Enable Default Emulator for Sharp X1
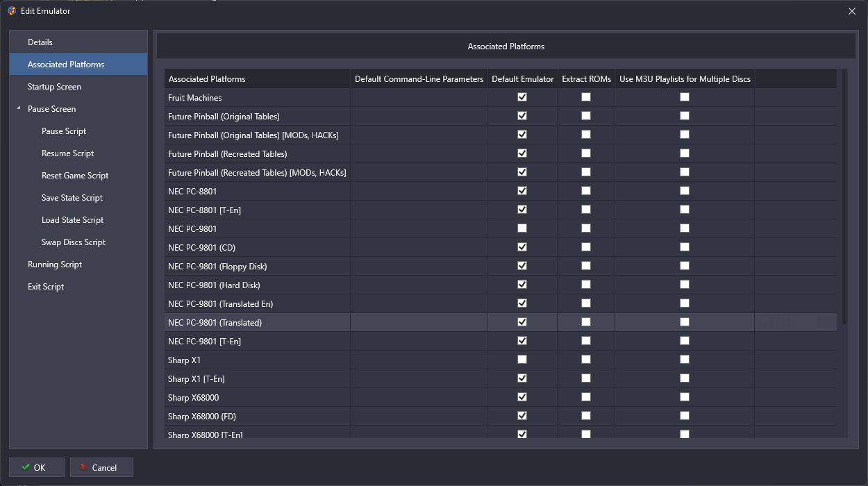Screen dimensions: 868x486 pyautogui.click(x=522, y=360)
